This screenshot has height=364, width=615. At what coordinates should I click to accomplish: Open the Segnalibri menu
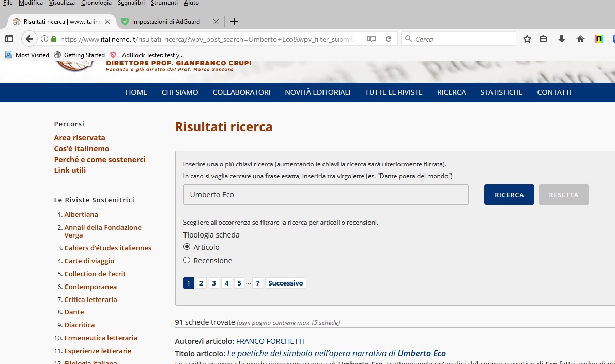point(131,3)
